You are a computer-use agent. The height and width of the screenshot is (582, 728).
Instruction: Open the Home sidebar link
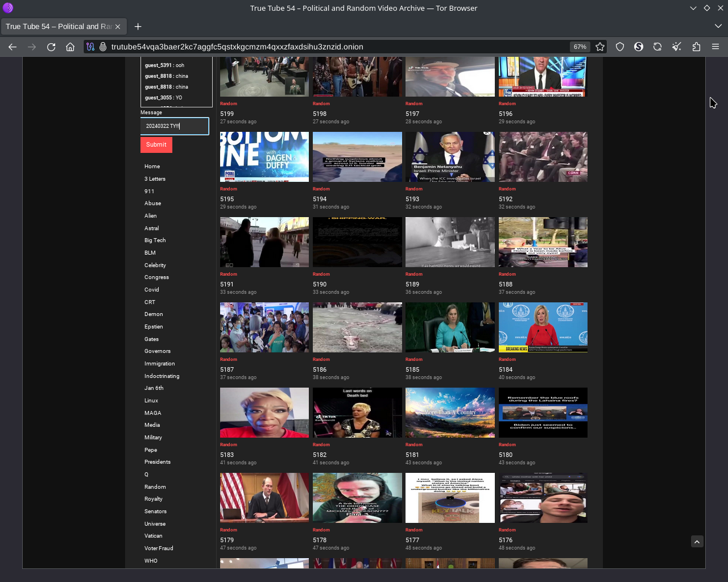point(152,167)
